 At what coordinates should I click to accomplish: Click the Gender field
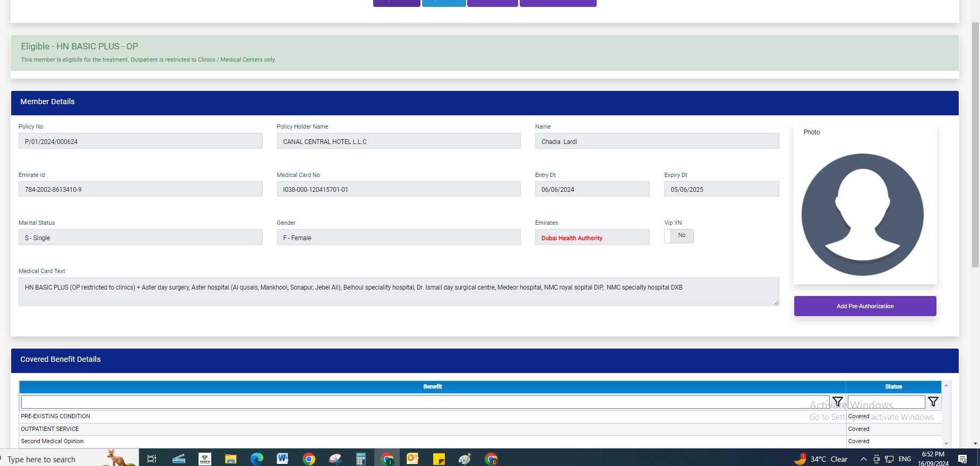[x=399, y=238]
